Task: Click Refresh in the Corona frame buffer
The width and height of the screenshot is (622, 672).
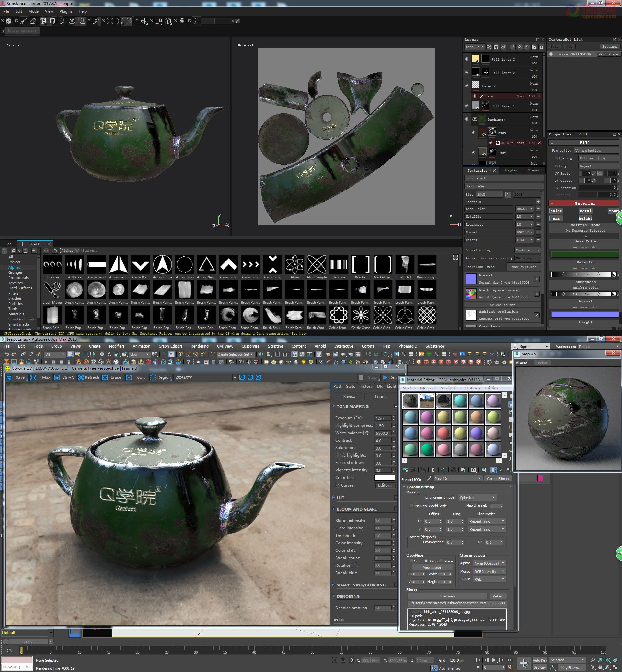Action: click(x=89, y=377)
